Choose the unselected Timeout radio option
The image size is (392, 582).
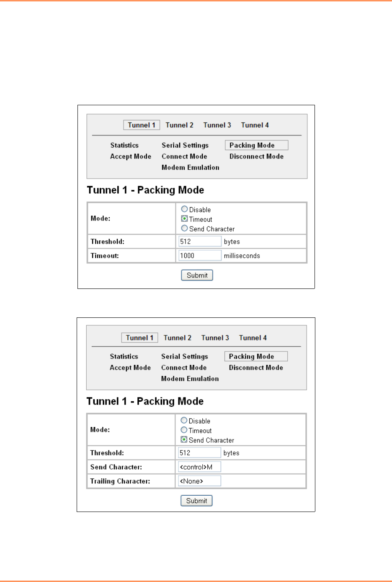tap(184, 430)
